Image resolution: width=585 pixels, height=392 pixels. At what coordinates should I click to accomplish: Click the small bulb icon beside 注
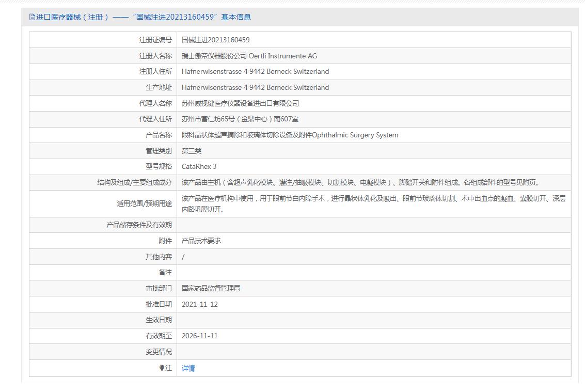[162, 368]
